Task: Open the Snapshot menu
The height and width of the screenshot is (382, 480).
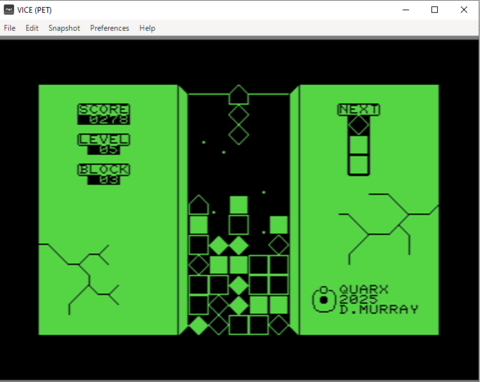Action: [x=64, y=28]
